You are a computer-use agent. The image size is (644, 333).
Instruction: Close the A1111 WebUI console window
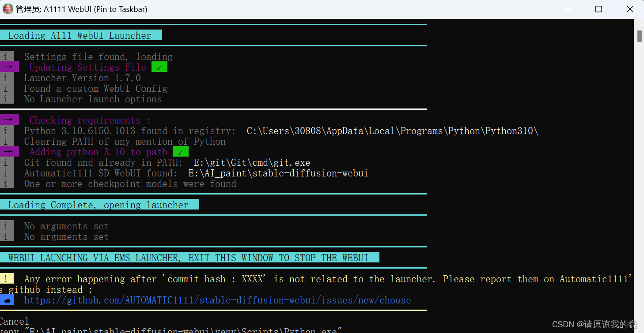point(630,9)
